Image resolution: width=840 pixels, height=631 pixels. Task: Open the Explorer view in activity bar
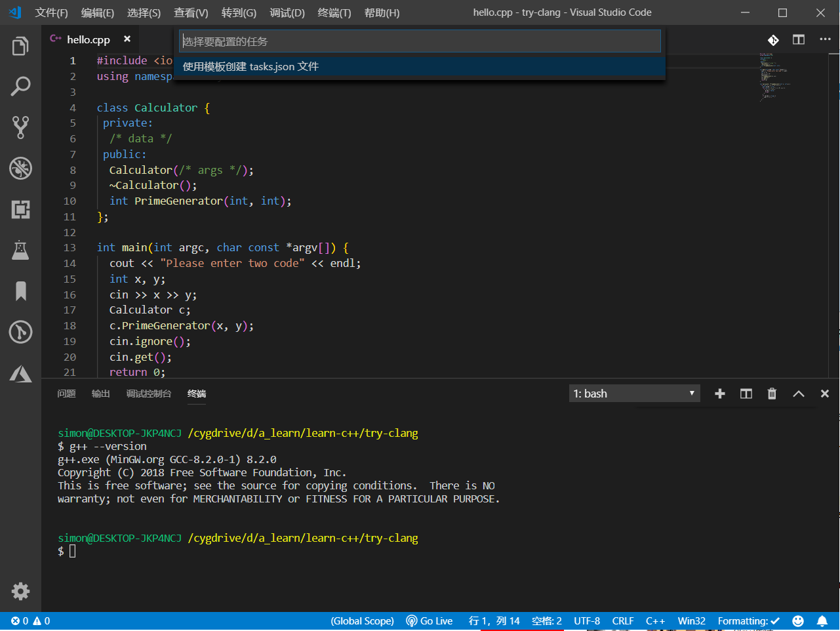tap(20, 46)
